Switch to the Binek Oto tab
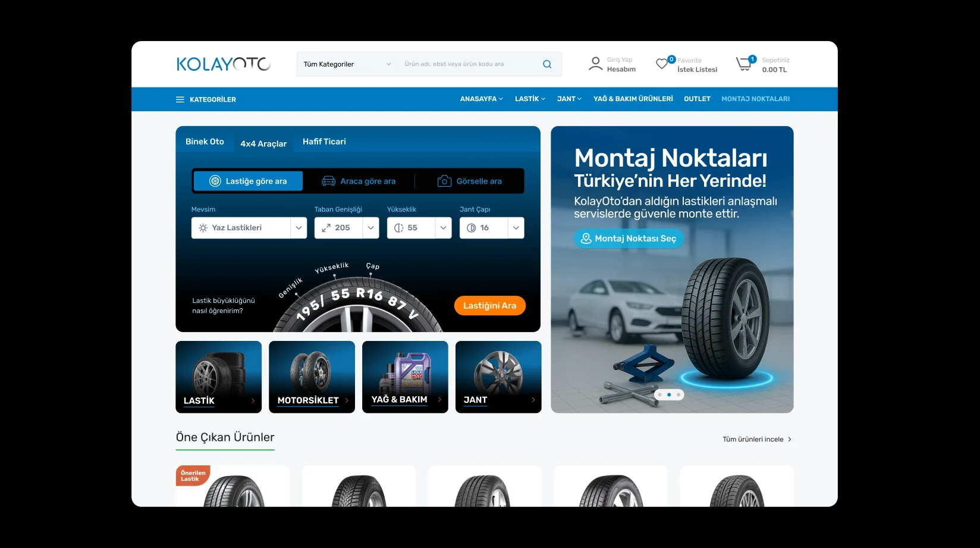This screenshot has height=548, width=980. point(205,142)
